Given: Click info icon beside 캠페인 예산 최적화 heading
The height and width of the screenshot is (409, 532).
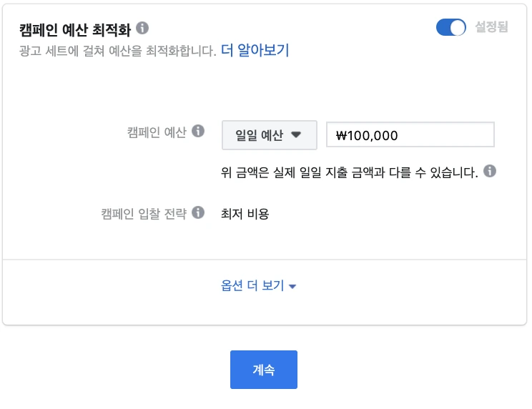Looking at the screenshot, I should pos(142,28).
